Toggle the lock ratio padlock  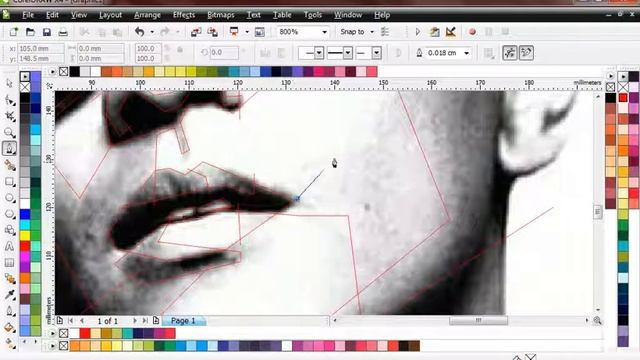(180, 49)
